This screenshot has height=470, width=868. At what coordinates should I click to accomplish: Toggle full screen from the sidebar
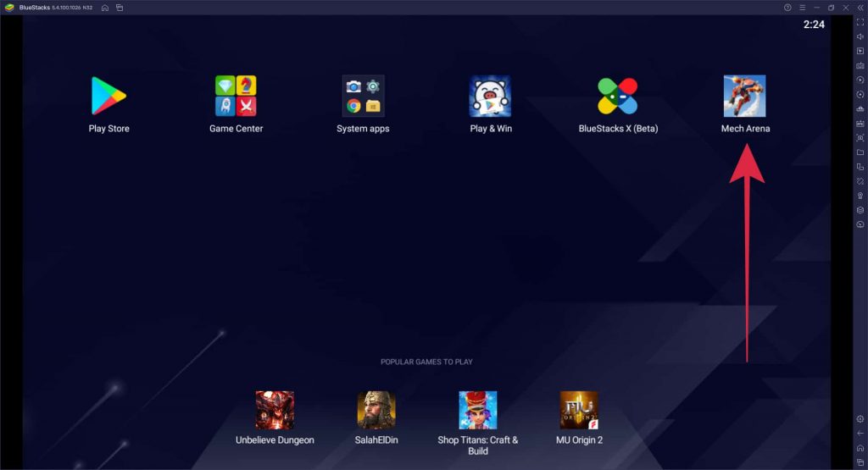tap(860, 22)
